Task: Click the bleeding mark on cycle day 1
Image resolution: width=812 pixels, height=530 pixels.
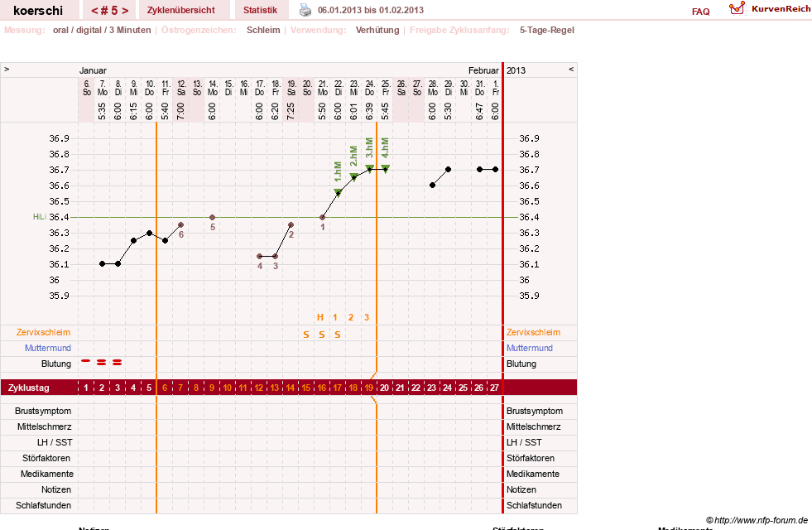Action: 86,360
